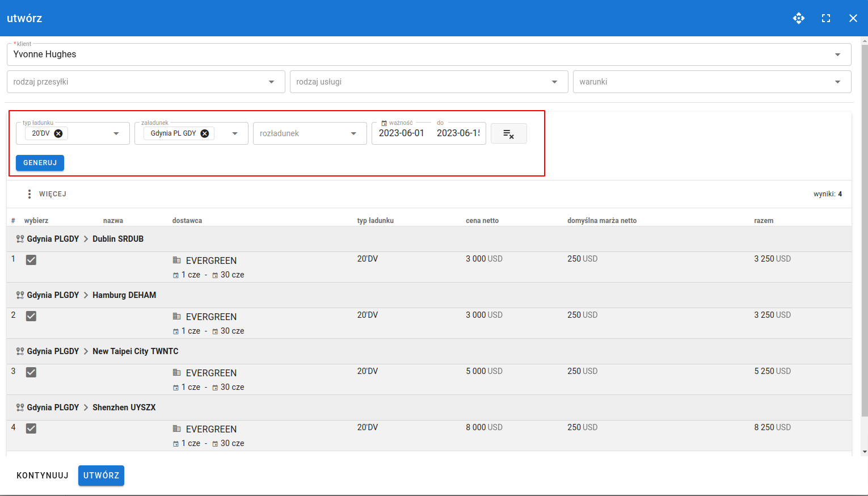Click the scroll up arrow of scrollbar
868x496 pixels.
865,41
